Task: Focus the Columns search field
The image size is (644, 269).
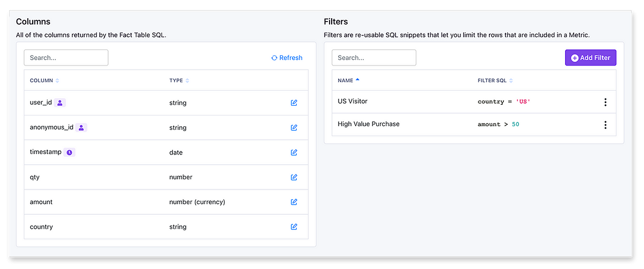Action: [x=66, y=57]
